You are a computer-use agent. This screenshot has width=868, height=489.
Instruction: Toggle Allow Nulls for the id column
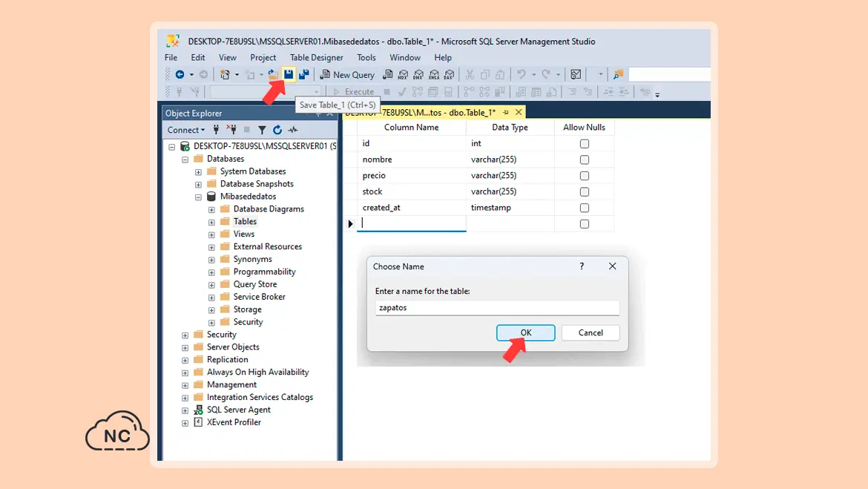click(585, 143)
